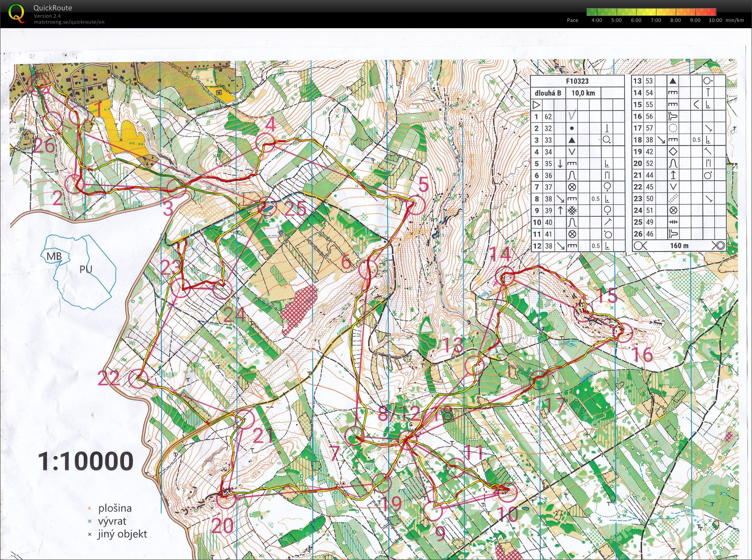Click the F10323 header in control table

577,81
